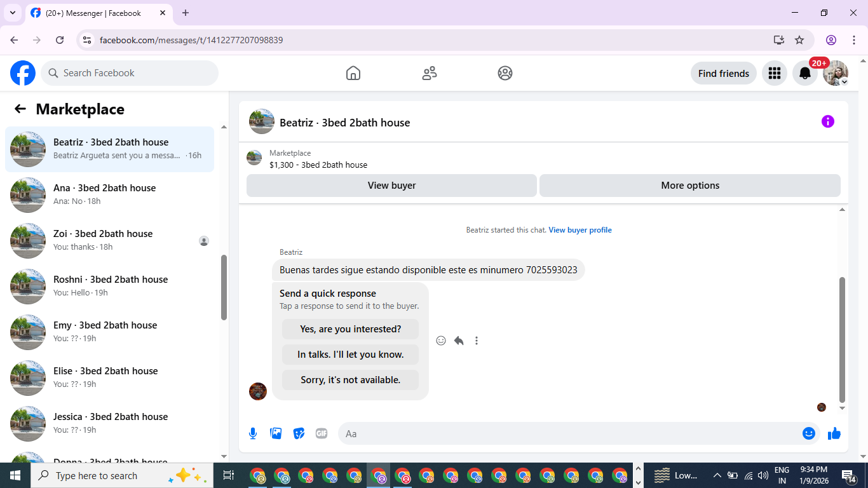Open Elise 3bed 2bath house conversation

pos(109,378)
